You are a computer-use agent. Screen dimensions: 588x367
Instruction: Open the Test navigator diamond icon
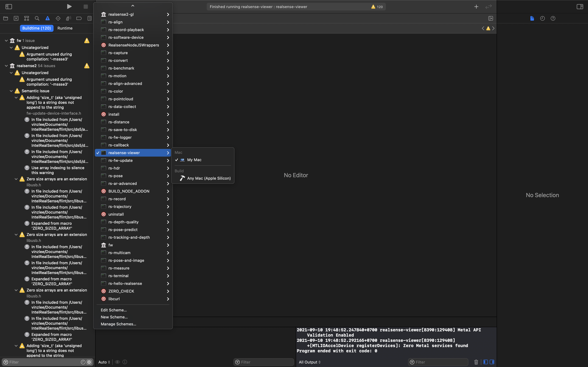tap(58, 18)
